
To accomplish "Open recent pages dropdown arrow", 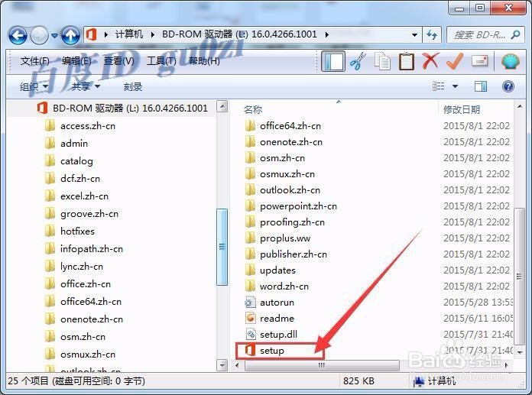I will pos(54,35).
